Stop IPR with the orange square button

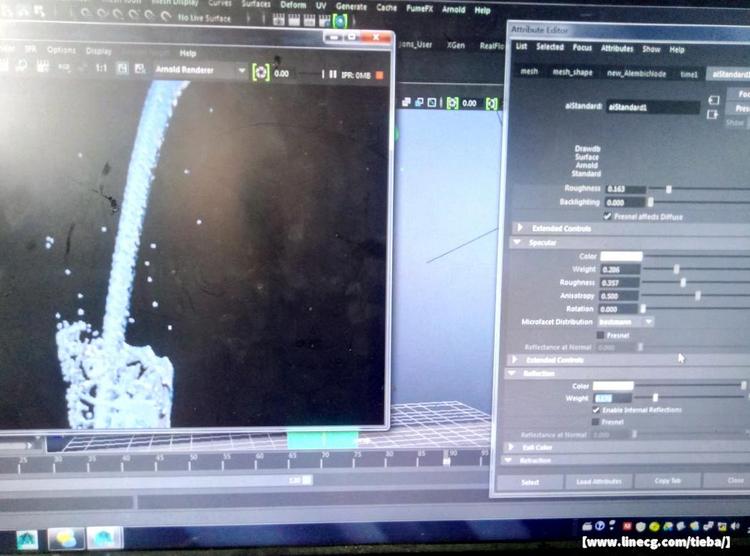[380, 75]
